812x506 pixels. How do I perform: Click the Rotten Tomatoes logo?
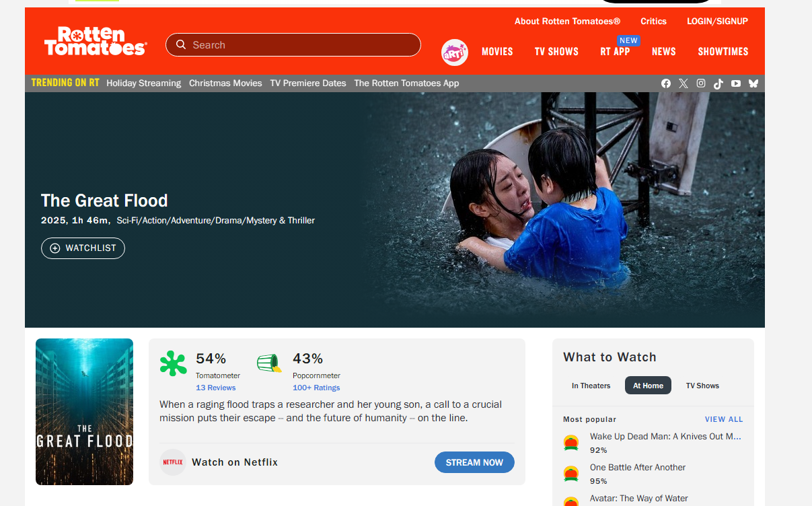click(x=95, y=42)
